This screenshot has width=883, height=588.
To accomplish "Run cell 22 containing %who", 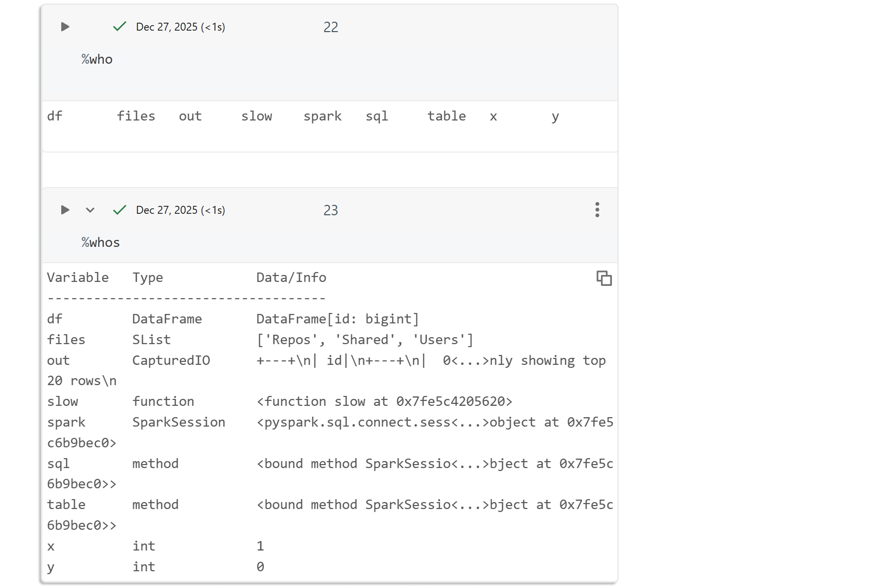I will click(65, 27).
